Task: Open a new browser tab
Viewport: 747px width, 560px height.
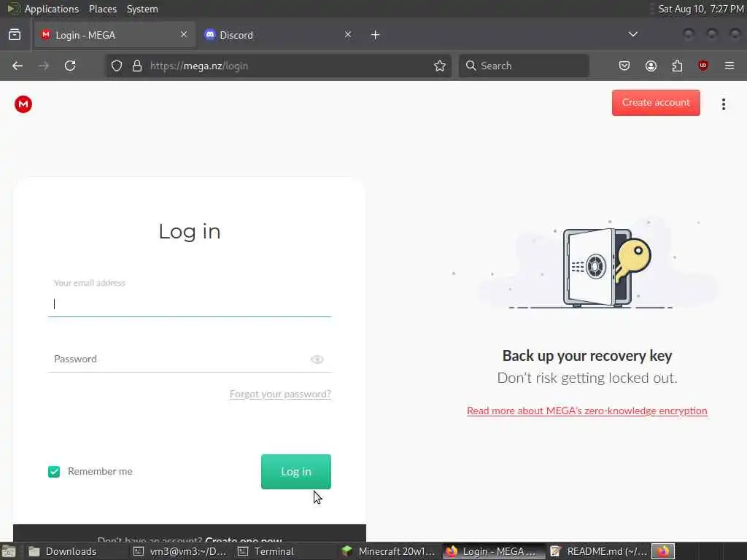Action: 376,35
